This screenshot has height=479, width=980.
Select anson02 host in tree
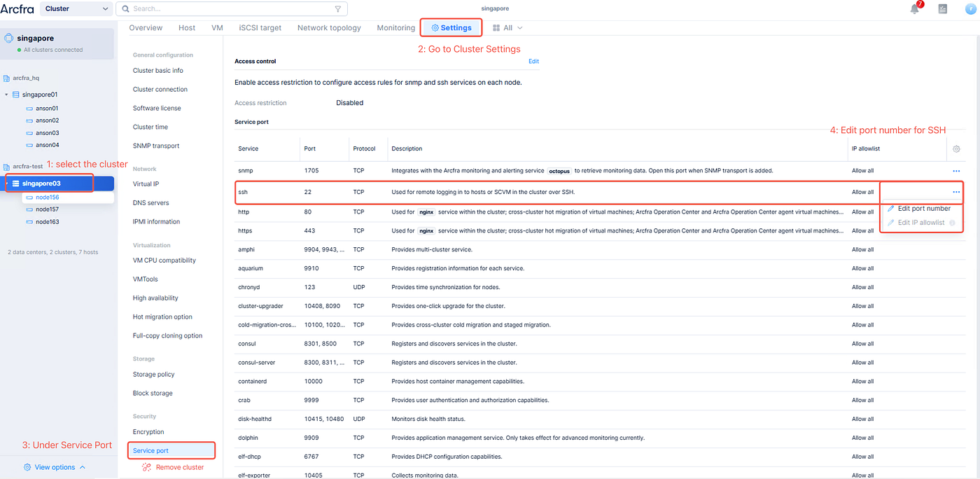coord(47,120)
